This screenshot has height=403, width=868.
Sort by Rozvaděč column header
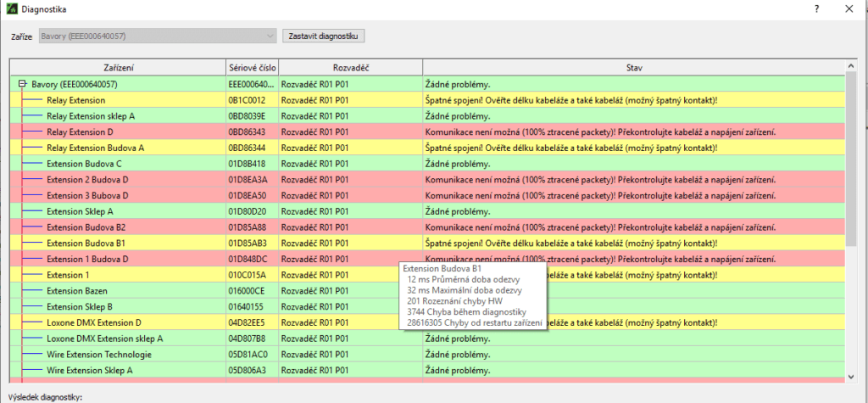(351, 68)
